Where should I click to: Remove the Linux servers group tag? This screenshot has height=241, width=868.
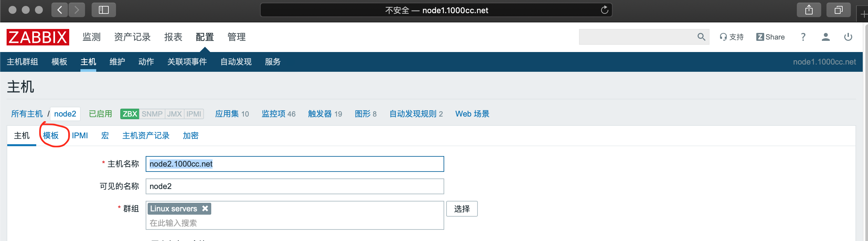tap(205, 209)
